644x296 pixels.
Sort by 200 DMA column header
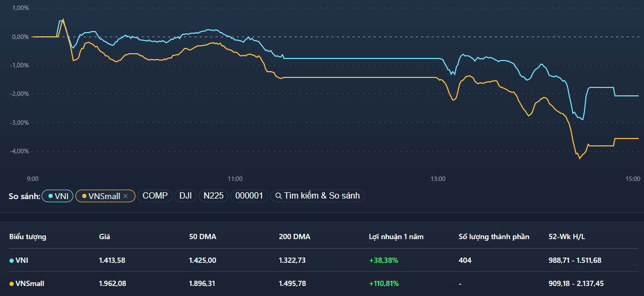(295, 236)
